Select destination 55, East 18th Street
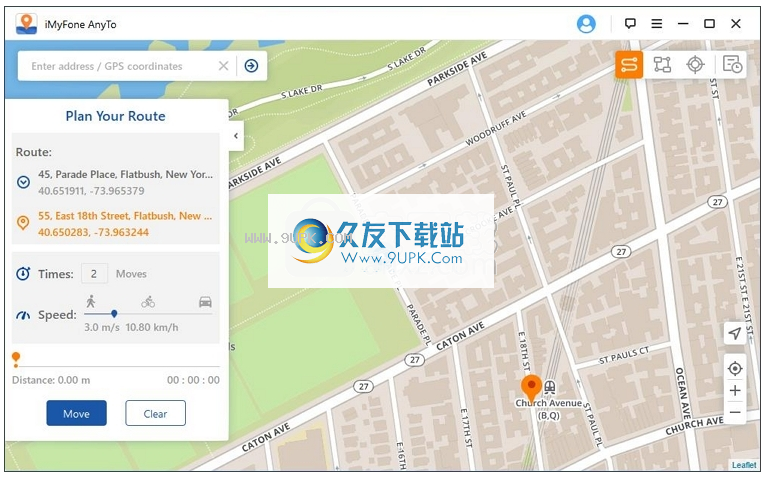Viewport: 762px width, 482px height. tap(125, 216)
